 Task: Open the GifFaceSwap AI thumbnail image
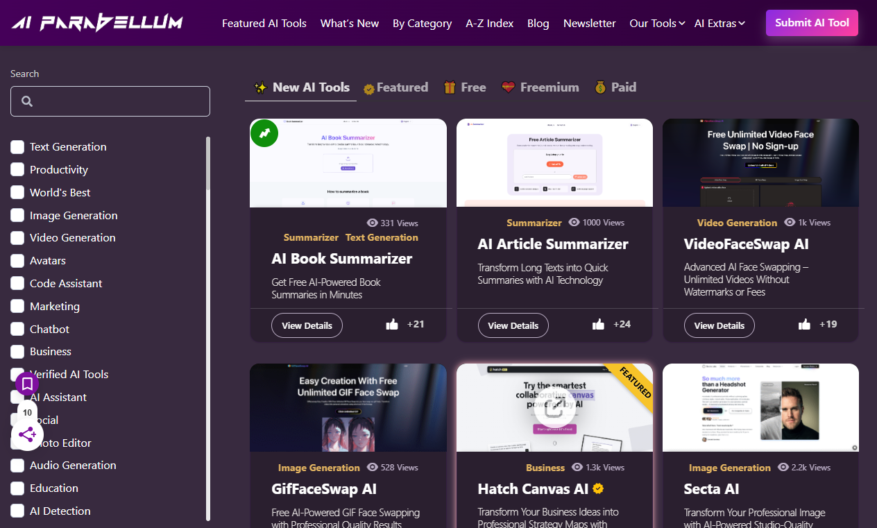[x=348, y=408]
